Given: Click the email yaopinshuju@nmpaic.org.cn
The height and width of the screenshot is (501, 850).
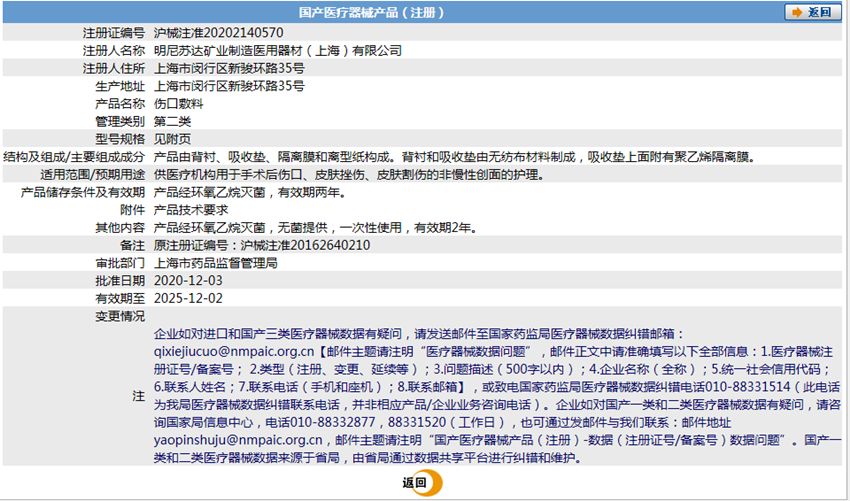Looking at the screenshot, I should (238, 440).
